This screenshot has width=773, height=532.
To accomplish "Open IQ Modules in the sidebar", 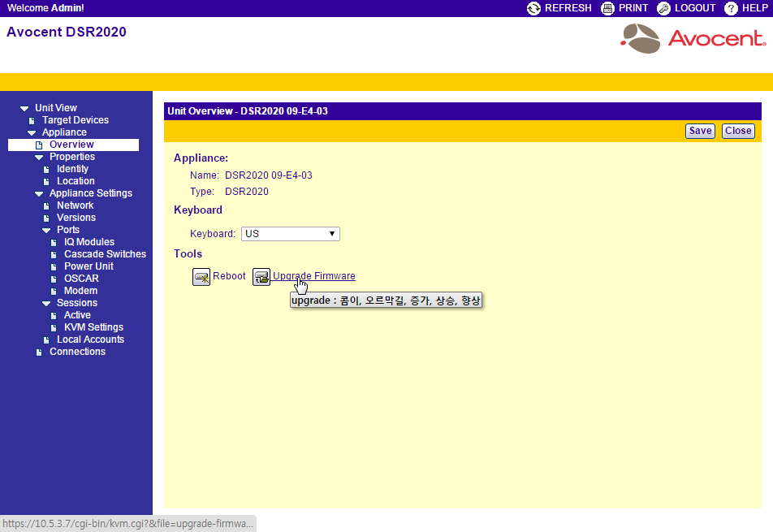I will click(x=89, y=241).
